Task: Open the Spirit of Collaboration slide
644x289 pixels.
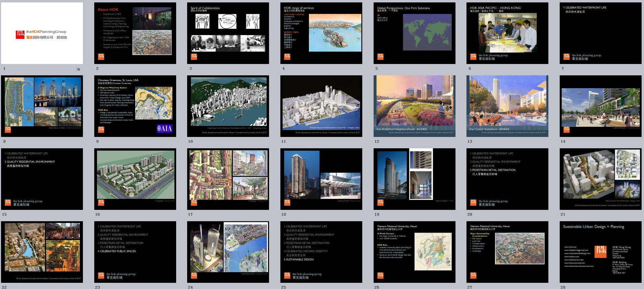Action: click(228, 33)
